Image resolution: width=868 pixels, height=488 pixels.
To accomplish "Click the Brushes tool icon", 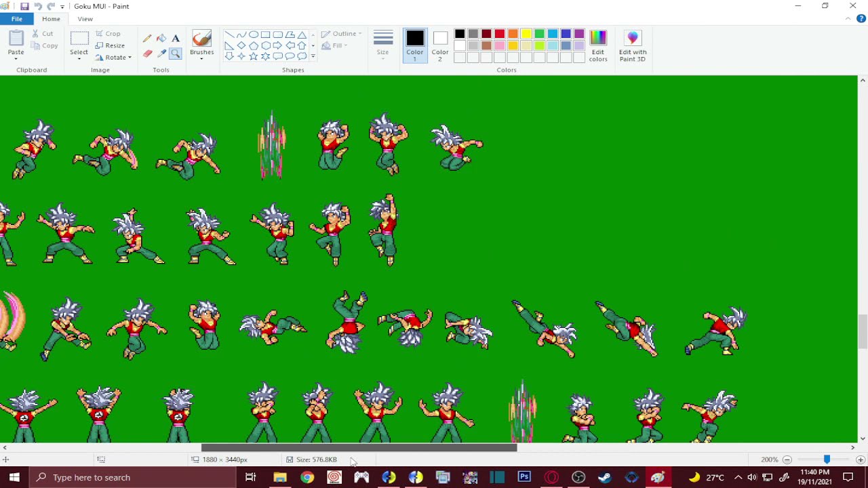I will 201,38.
